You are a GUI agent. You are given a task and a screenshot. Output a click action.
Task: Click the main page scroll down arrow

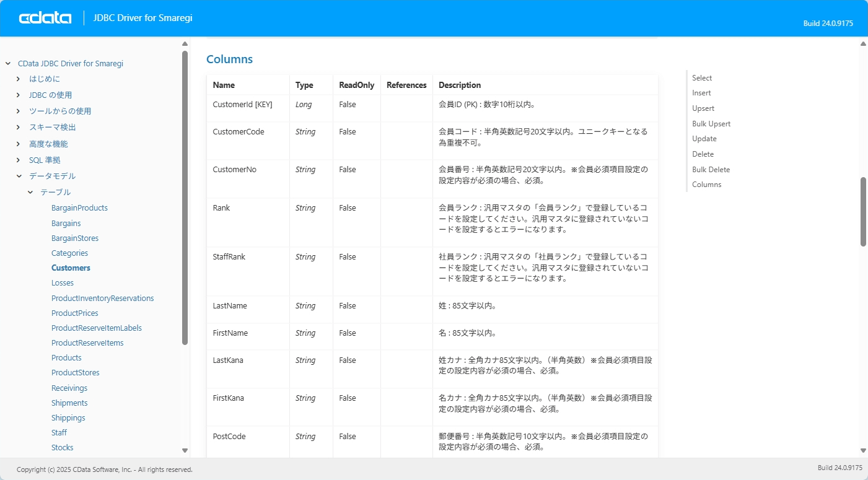click(863, 450)
